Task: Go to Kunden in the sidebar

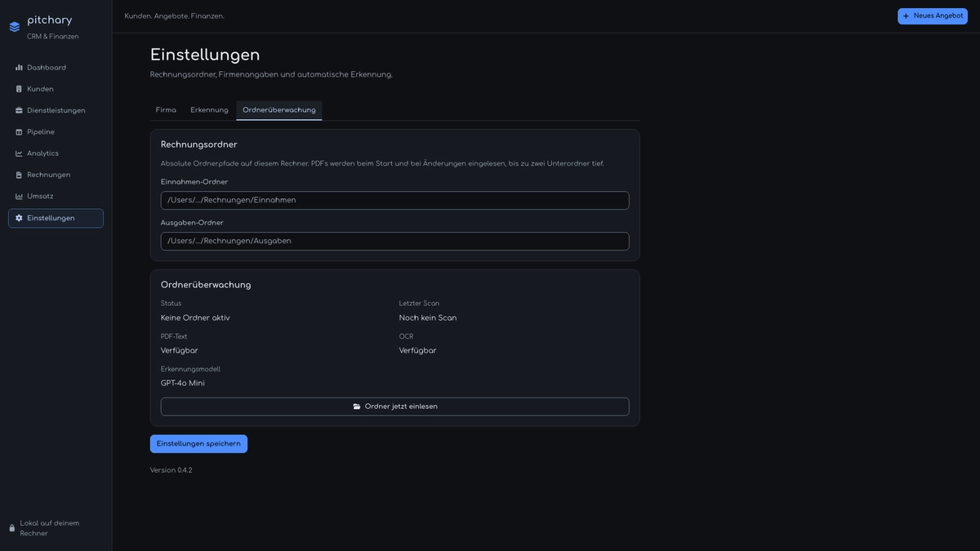Action: click(x=56, y=89)
